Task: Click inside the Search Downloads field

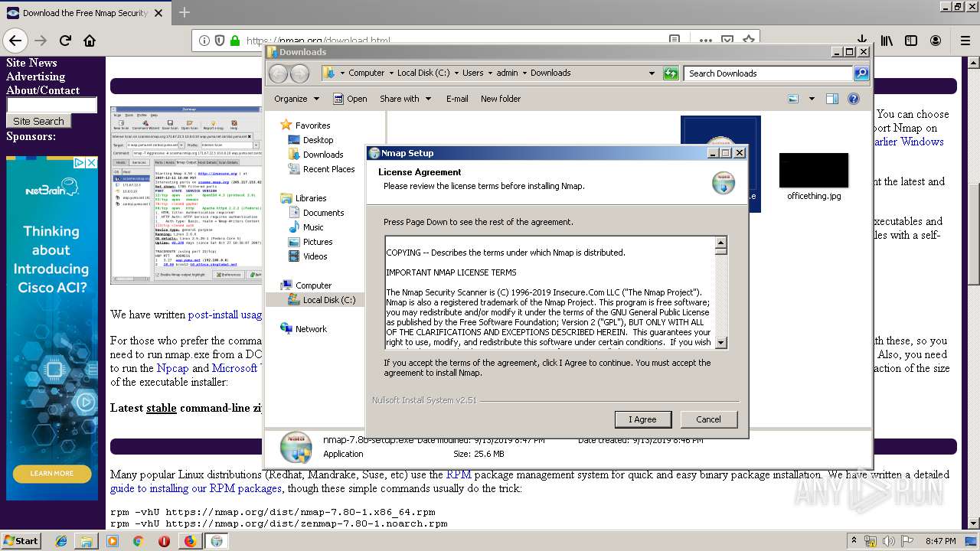Action: point(768,73)
